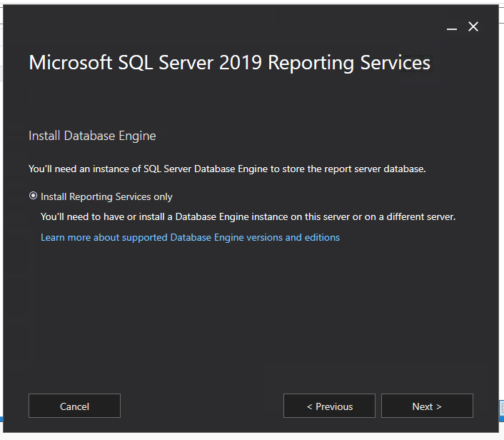Open the Learn more about supported Database Engine link
Viewport: 504px width, 440px height.
point(190,237)
